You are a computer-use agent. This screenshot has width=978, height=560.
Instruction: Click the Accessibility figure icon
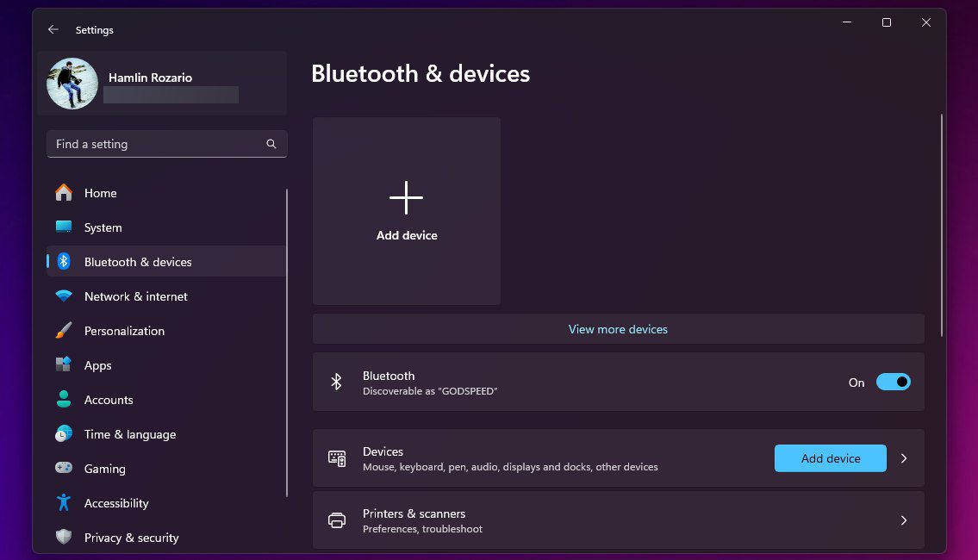point(64,503)
